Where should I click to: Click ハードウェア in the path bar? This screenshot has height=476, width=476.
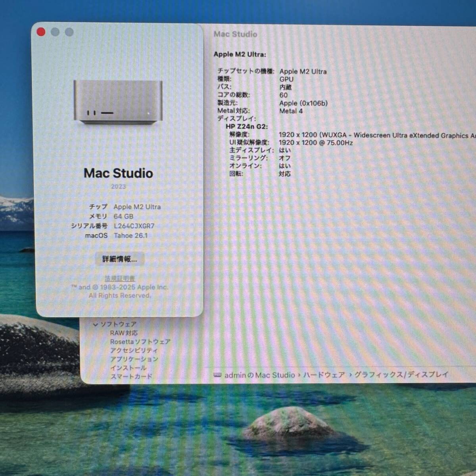tap(324, 375)
